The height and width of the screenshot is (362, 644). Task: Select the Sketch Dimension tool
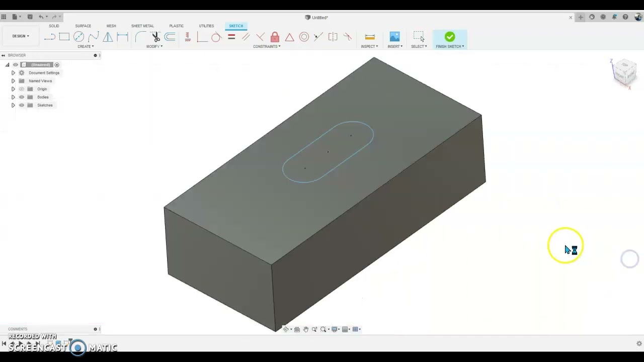(122, 37)
